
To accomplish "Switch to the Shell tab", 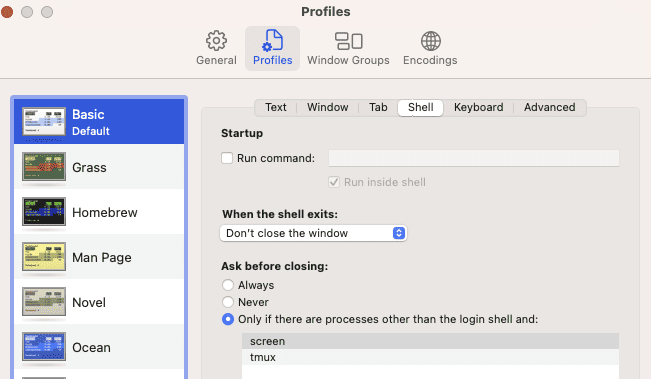I will click(x=421, y=108).
